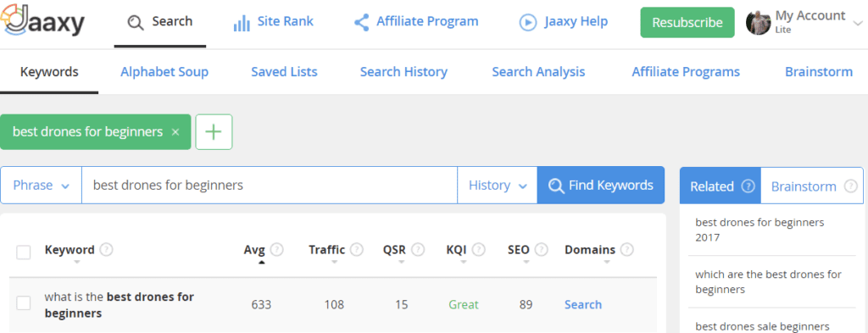
Task: Click the help icon next to Keyword
Action: pyautogui.click(x=107, y=250)
